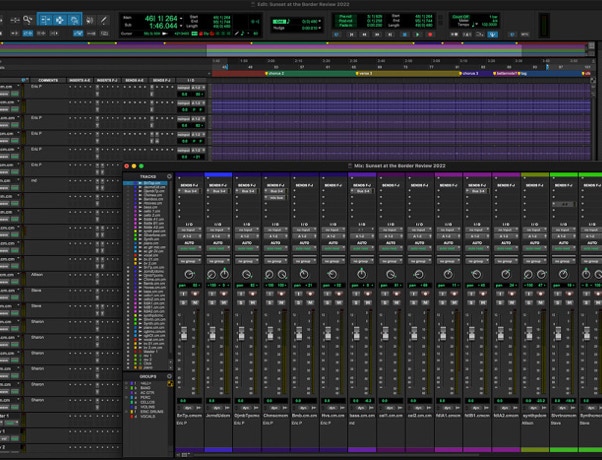
Task: Toggle the Post-roll button
Action: click(x=346, y=21)
